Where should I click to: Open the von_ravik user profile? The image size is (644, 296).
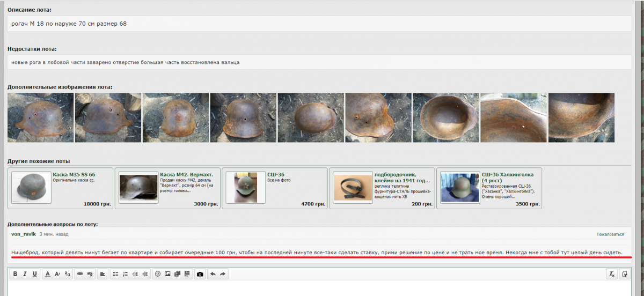24,234
